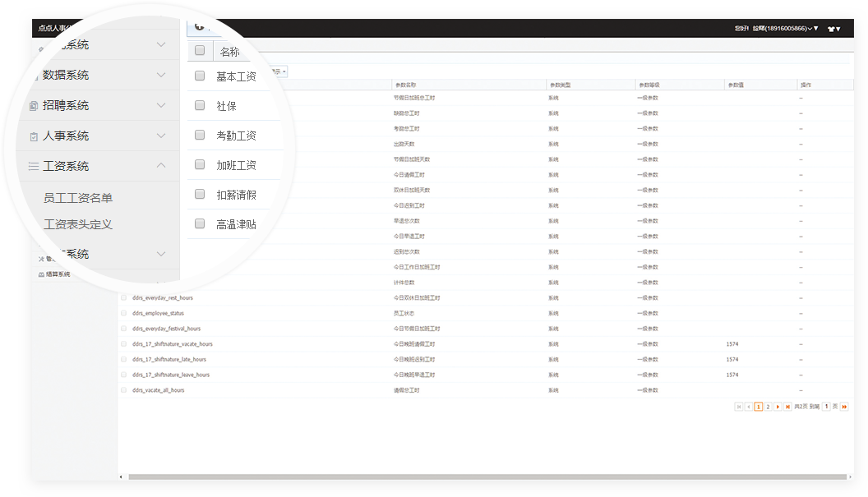The width and height of the screenshot is (868, 497).
Task: Check the 加班工资 checkbox
Action: coord(200,164)
